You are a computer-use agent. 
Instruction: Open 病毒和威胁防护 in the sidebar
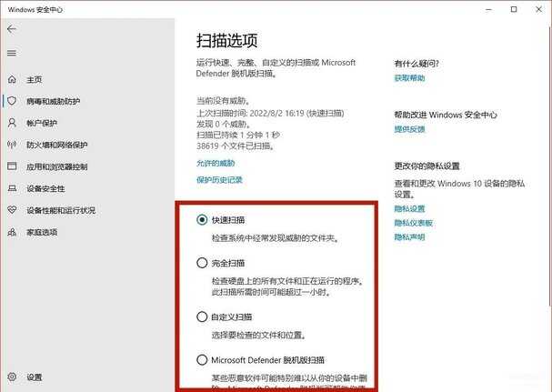tap(53, 102)
